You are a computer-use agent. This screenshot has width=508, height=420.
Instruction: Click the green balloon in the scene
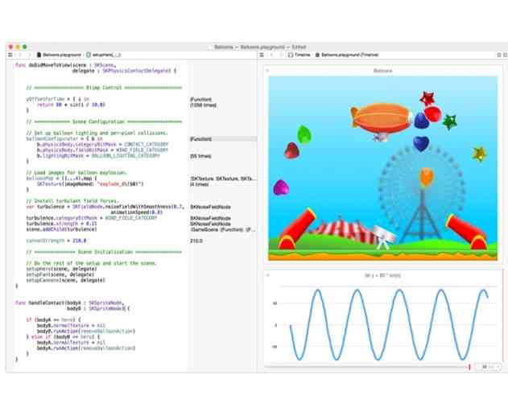point(304,134)
